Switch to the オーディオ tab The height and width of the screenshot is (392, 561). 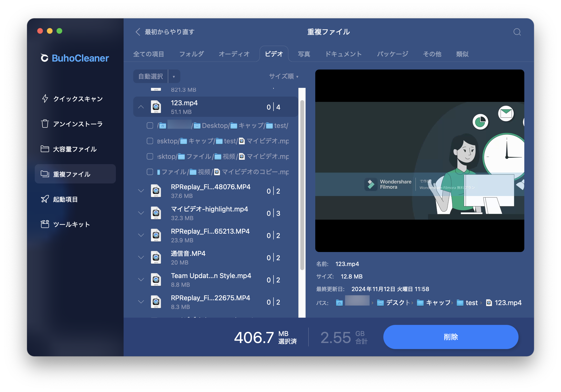pos(234,54)
